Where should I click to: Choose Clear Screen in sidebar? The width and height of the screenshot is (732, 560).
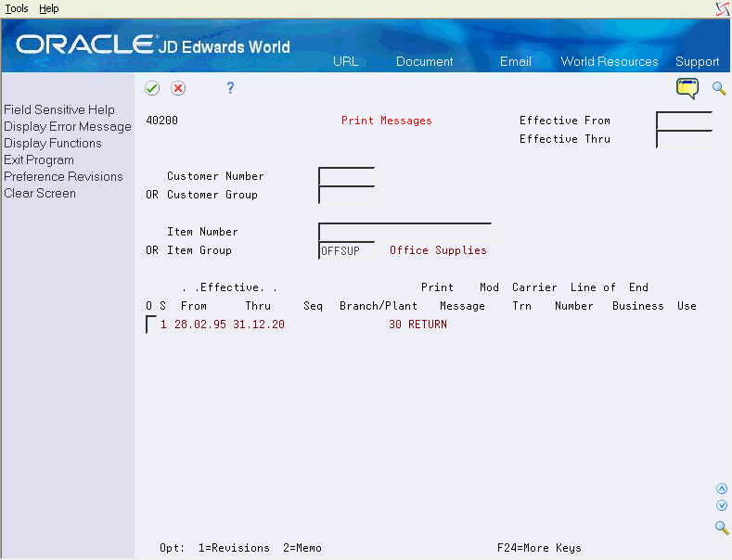pyautogui.click(x=40, y=193)
